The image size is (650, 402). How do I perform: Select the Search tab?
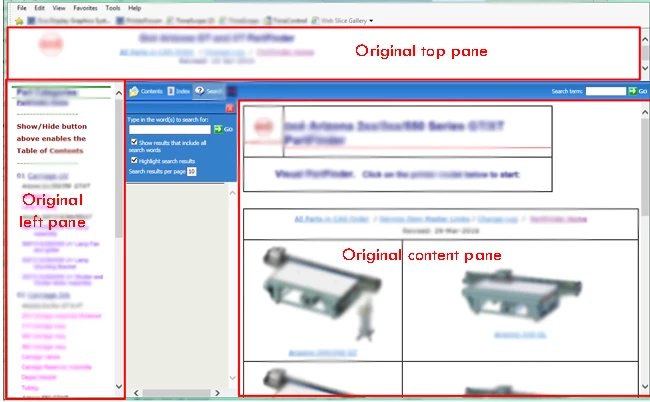click(x=209, y=91)
